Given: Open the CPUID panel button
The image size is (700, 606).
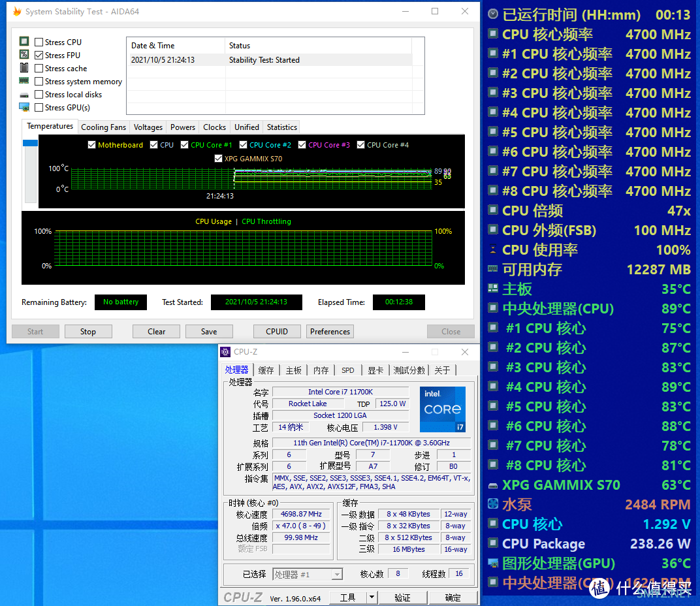Looking at the screenshot, I should 277,331.
